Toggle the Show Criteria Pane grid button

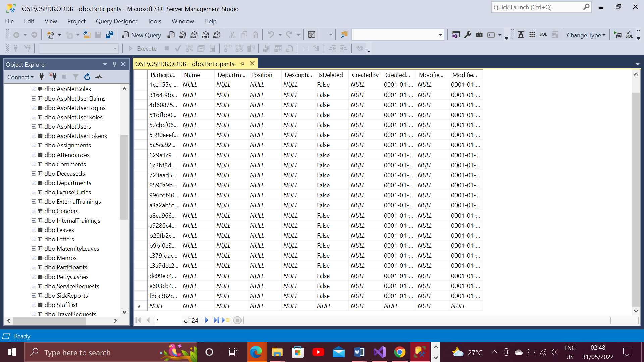pyautogui.click(x=532, y=35)
